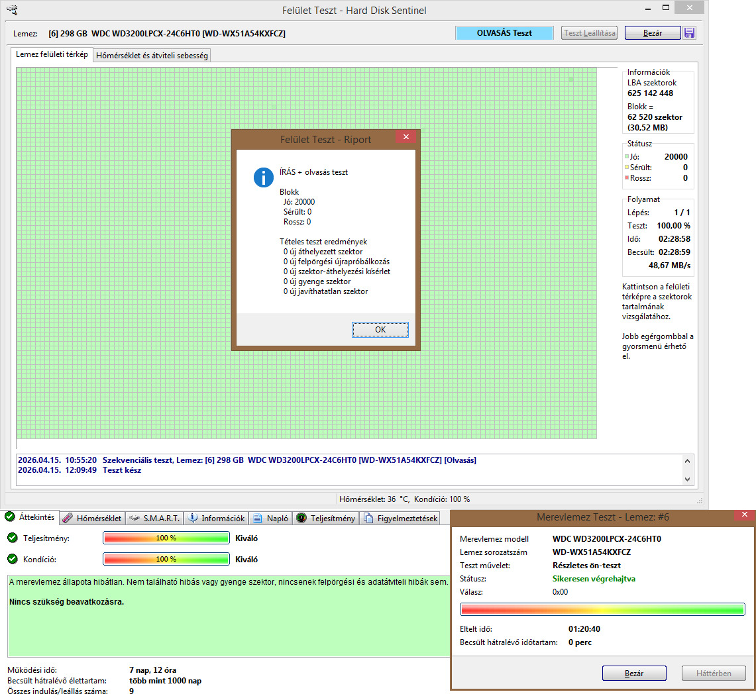The width and height of the screenshot is (756, 700).
Task: Click 'Sikeresen végrehajtva' status text
Action: pyautogui.click(x=594, y=579)
